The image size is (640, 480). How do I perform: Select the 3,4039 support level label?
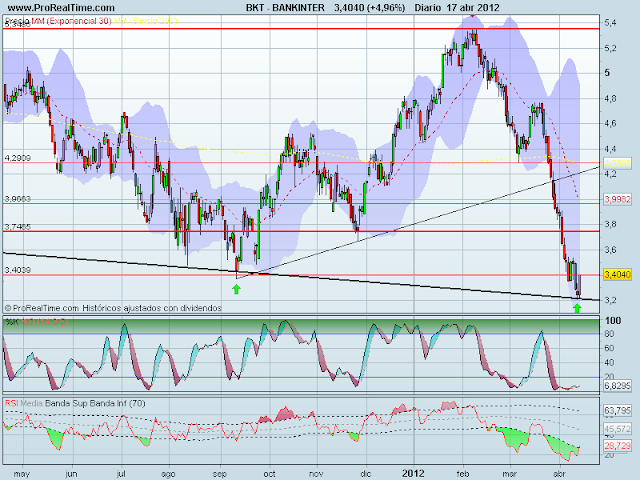click(18, 270)
